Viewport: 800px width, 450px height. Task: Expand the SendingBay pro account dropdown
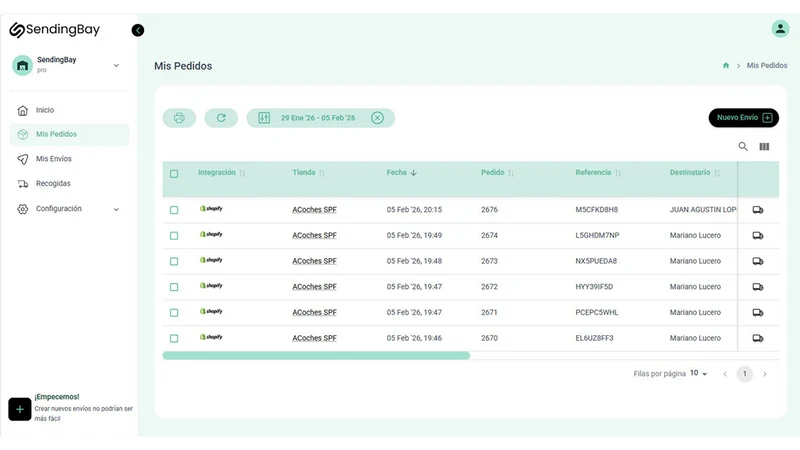pyautogui.click(x=116, y=65)
